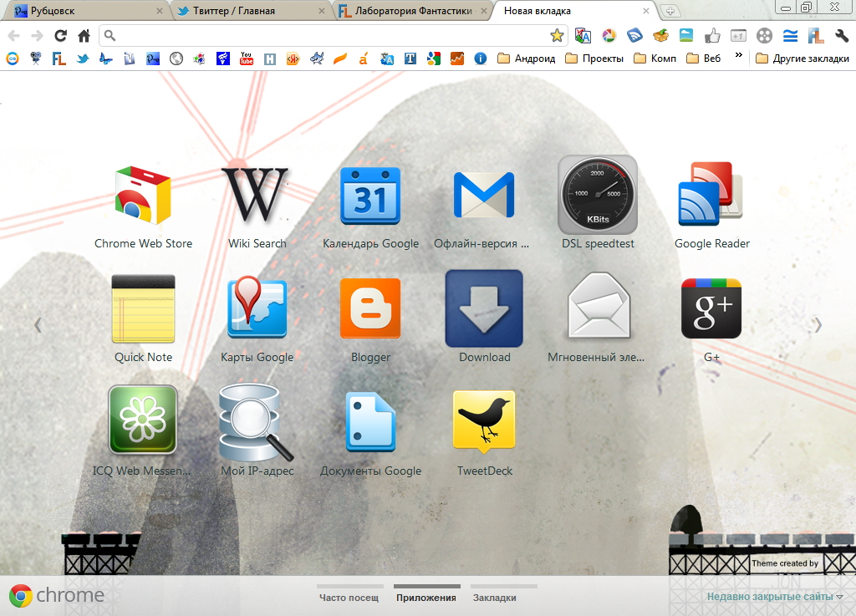Launch the Quick Note app
The image size is (856, 616).
(143, 310)
